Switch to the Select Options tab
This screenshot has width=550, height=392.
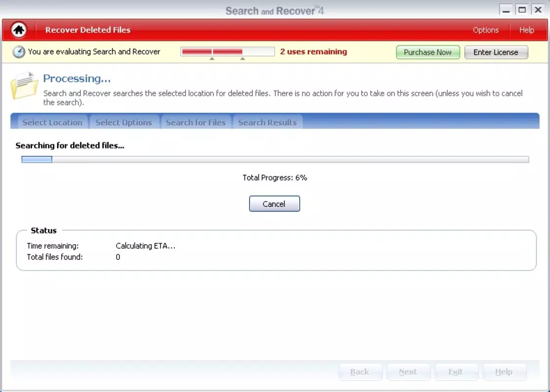point(124,122)
